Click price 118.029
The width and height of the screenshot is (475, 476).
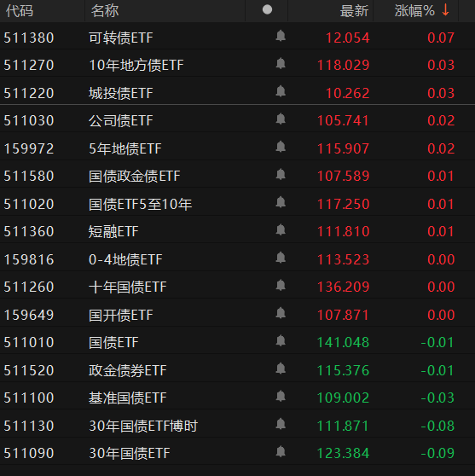344,66
